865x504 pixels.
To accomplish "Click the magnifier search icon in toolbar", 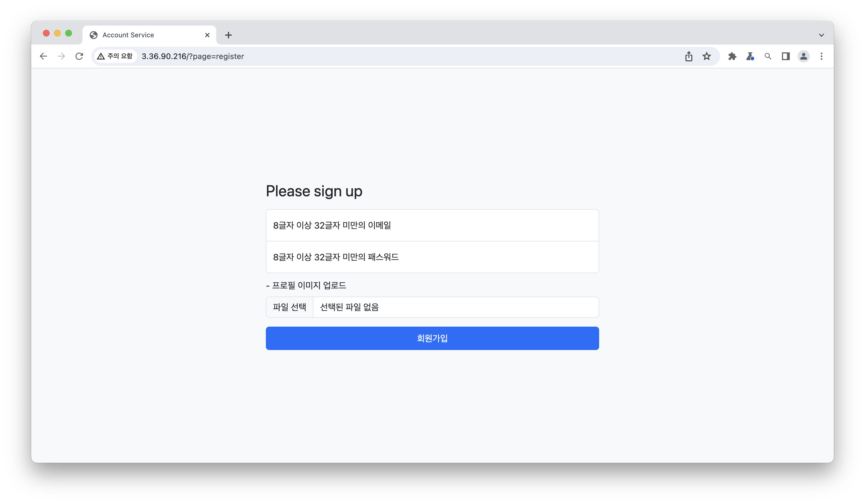I will pyautogui.click(x=768, y=56).
